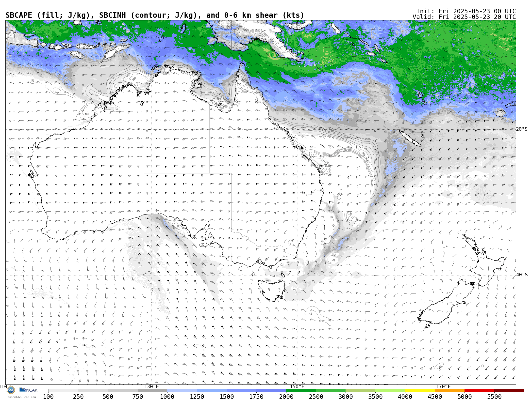Select the SBCAPE SBCINH shear title text
Screen dimensions: 532x400
(x=155, y=15)
